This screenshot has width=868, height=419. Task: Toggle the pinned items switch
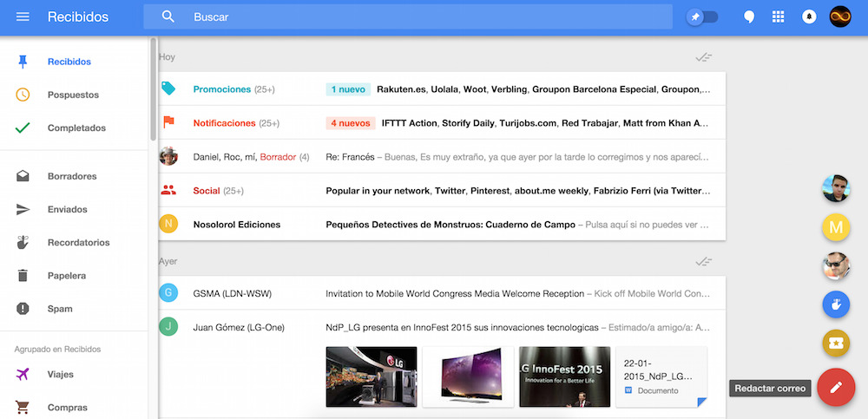point(702,16)
